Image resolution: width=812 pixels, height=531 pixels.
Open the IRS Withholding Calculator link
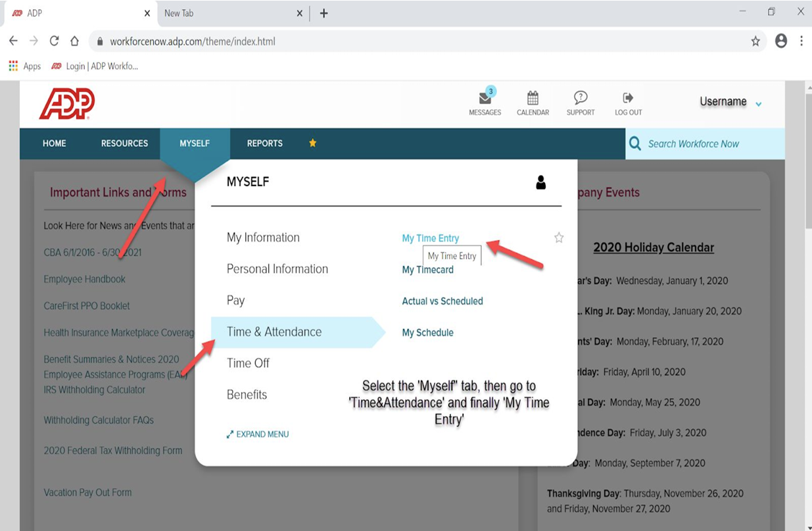94,390
